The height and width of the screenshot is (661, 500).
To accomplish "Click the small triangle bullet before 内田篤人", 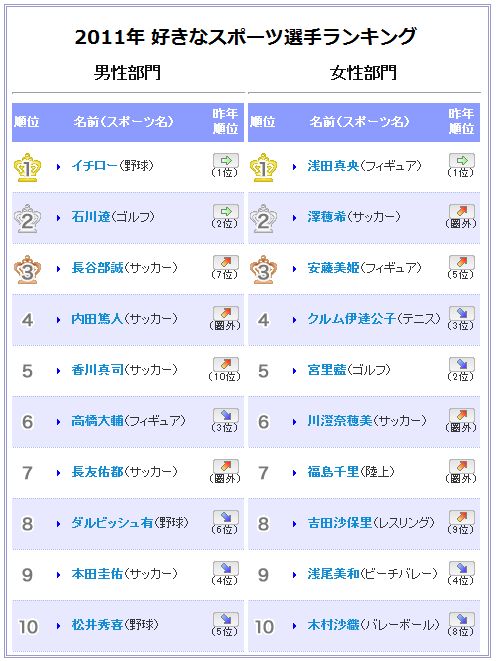I will point(59,320).
